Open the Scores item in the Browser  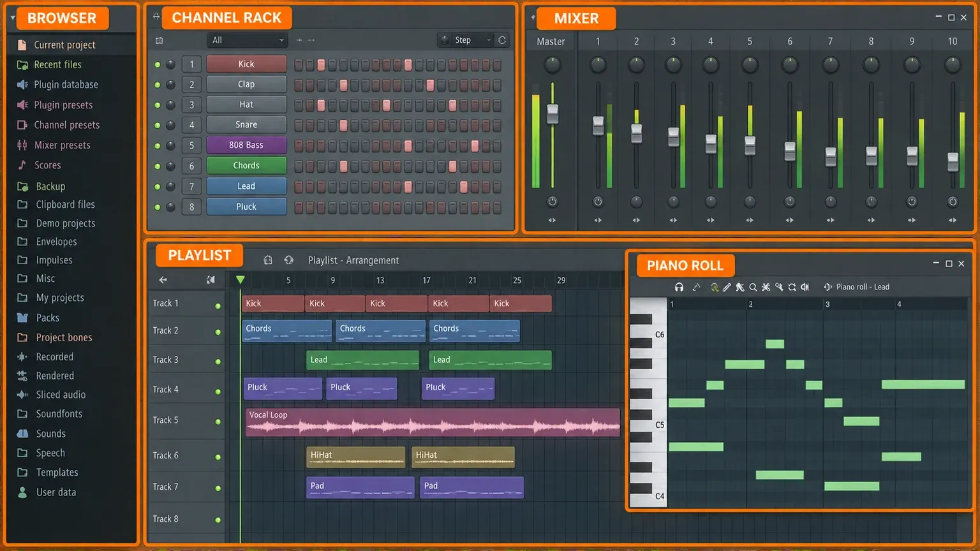click(47, 165)
